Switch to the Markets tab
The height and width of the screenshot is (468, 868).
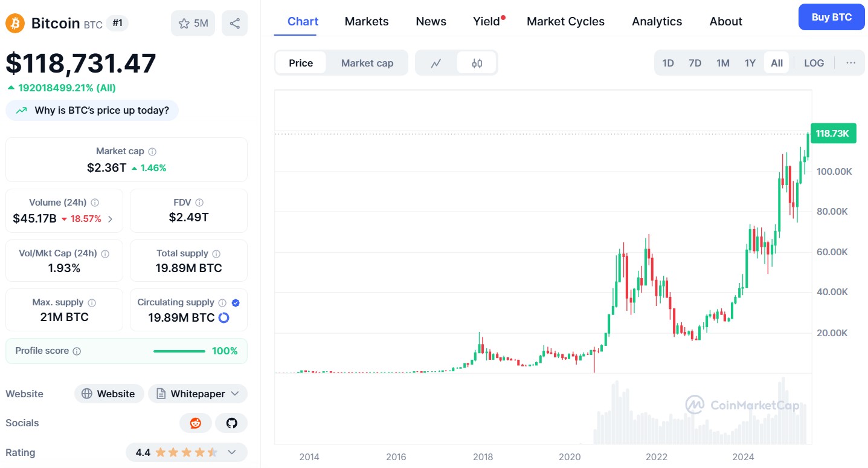point(366,21)
